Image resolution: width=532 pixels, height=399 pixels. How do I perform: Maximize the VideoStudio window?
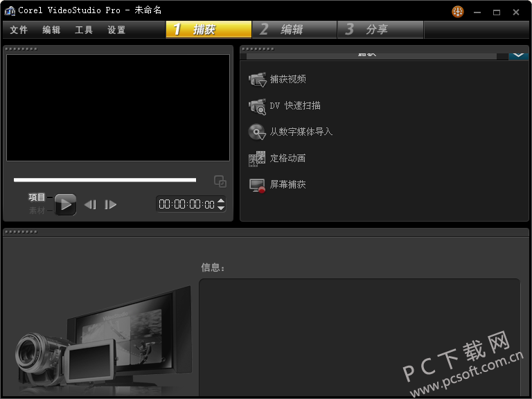[x=497, y=12]
